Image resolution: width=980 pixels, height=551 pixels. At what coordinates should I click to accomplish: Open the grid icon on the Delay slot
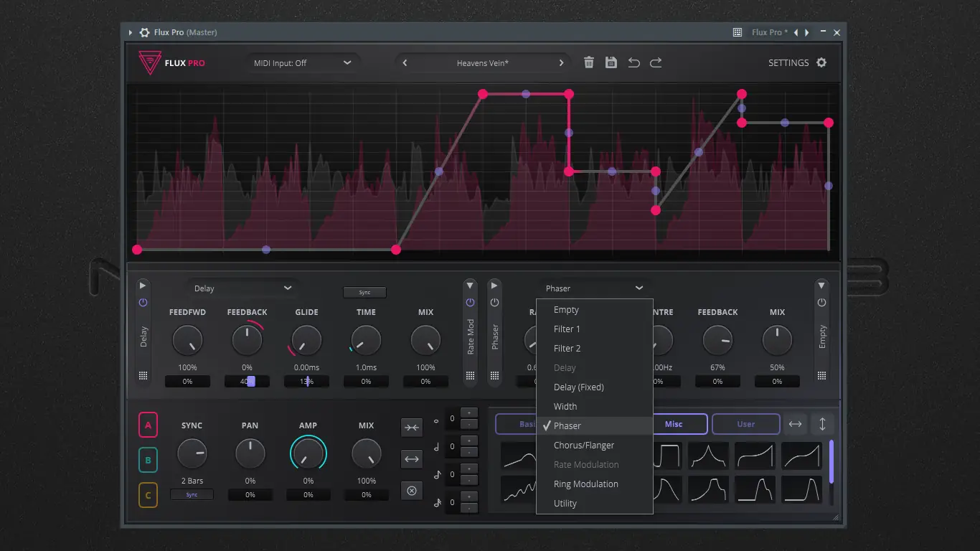[143, 375]
